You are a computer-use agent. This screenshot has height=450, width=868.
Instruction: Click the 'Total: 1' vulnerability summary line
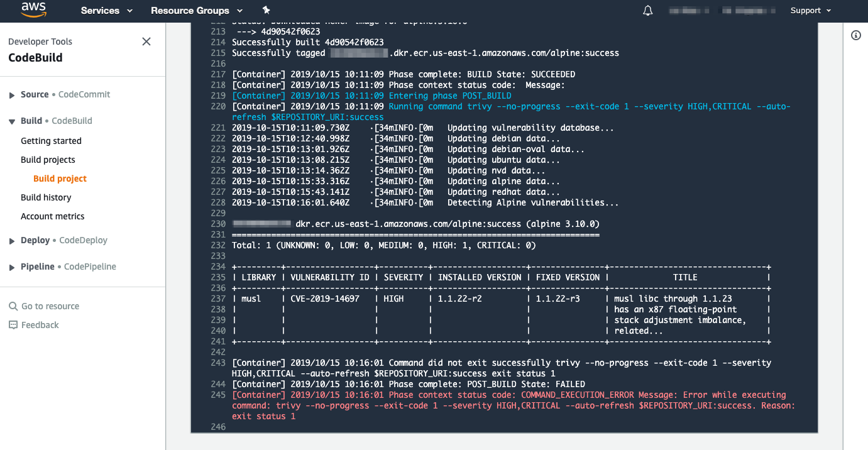coord(384,245)
